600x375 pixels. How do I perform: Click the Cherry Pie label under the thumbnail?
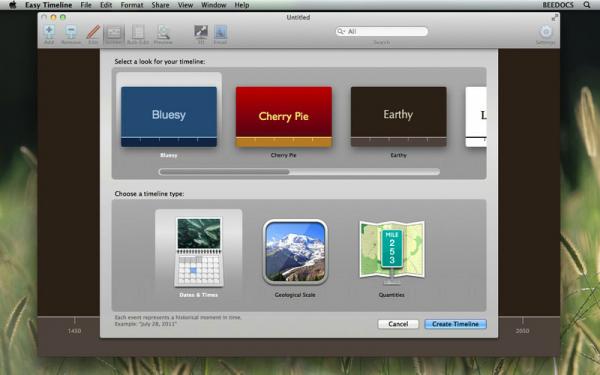(x=284, y=155)
